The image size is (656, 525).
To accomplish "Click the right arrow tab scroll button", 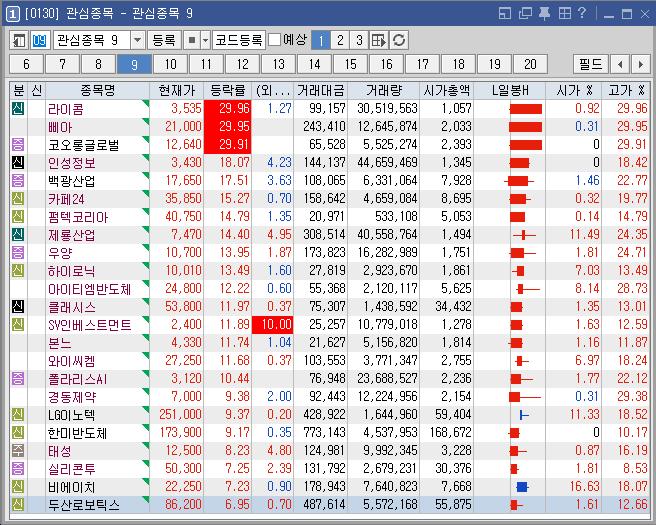I will pos(641,64).
